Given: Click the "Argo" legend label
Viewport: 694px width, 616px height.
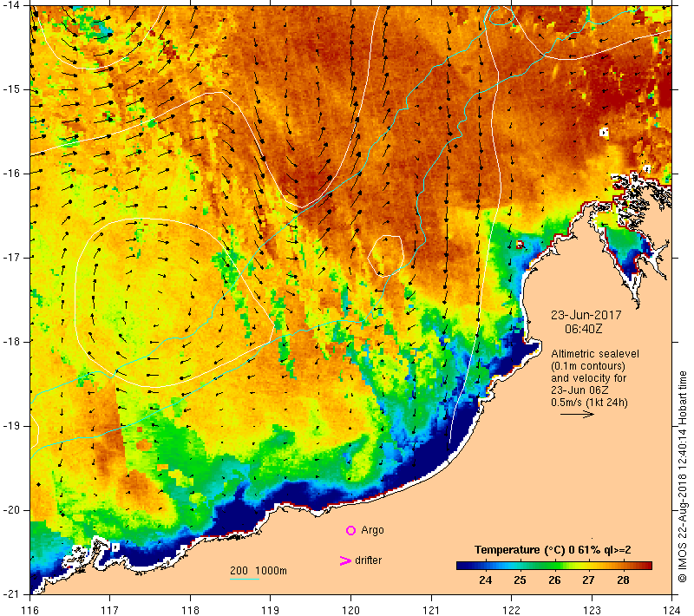Looking at the screenshot, I should (x=372, y=530).
